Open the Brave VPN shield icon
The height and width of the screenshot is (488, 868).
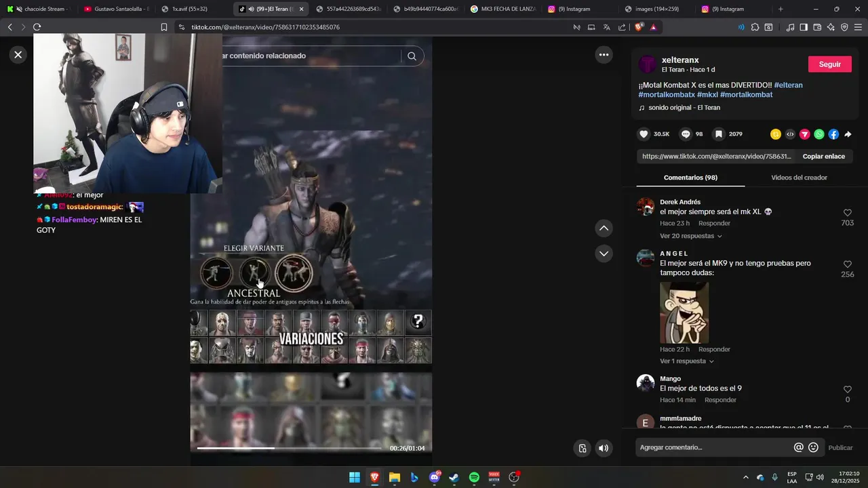point(844,27)
